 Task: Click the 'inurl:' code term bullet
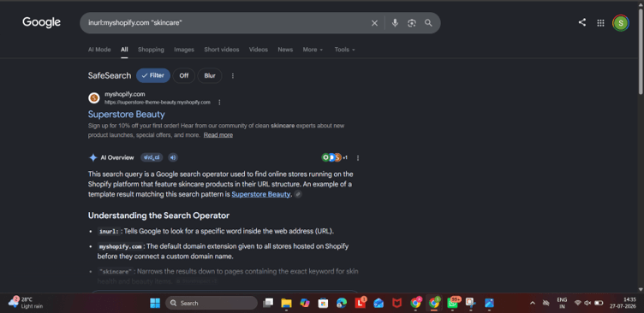109,232
